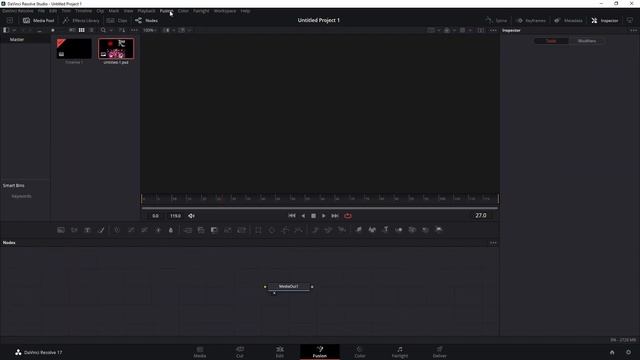The width and height of the screenshot is (640, 360).
Task: Select the Untitled psd clip thumbnail
Action: 116,49
